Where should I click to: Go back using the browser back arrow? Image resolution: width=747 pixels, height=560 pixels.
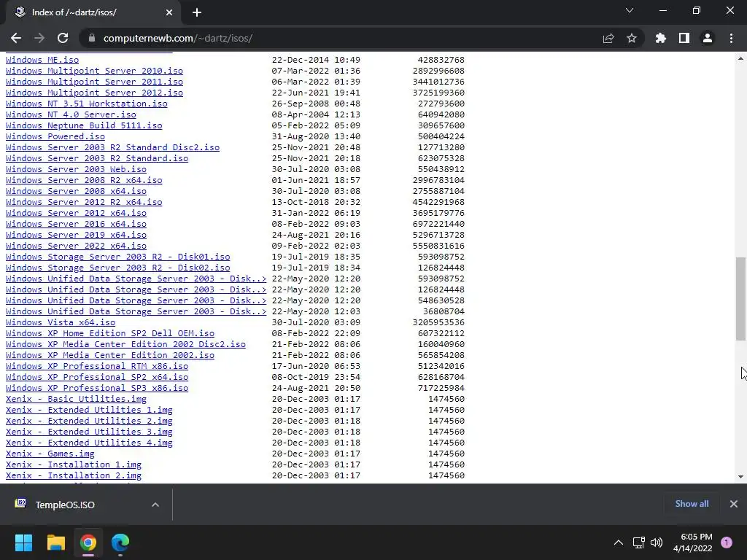click(16, 38)
